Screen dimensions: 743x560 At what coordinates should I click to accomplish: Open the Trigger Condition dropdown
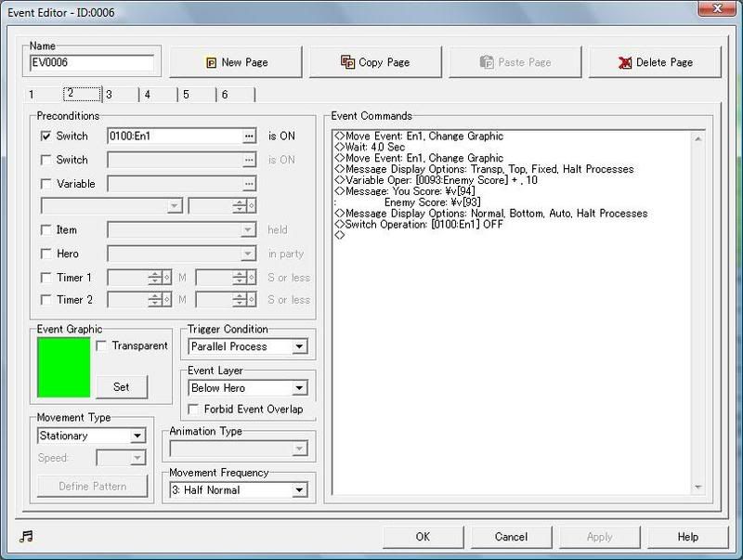coord(248,346)
